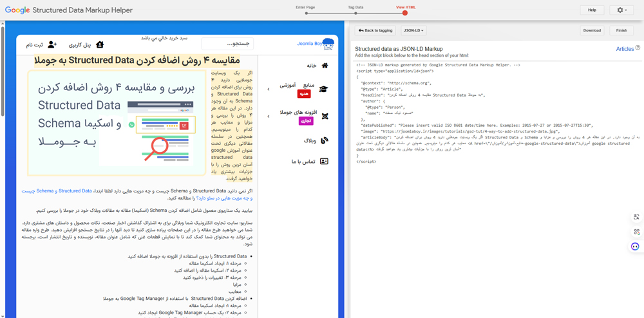Open the settings gear dropdown

(x=622, y=10)
